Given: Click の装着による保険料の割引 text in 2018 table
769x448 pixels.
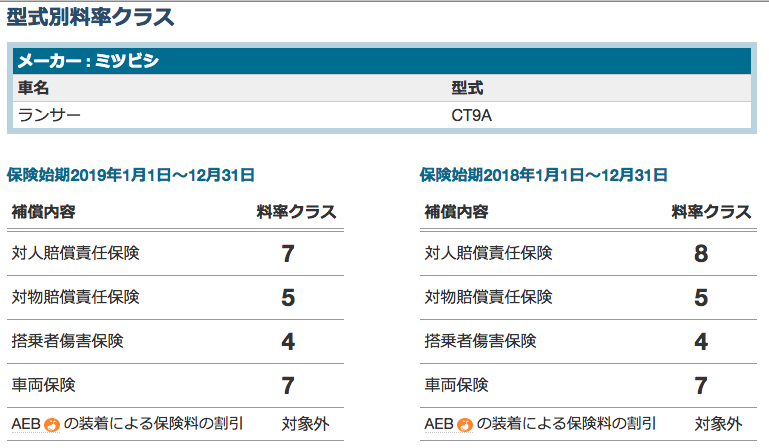Looking at the screenshot, I should pyautogui.click(x=566, y=423).
